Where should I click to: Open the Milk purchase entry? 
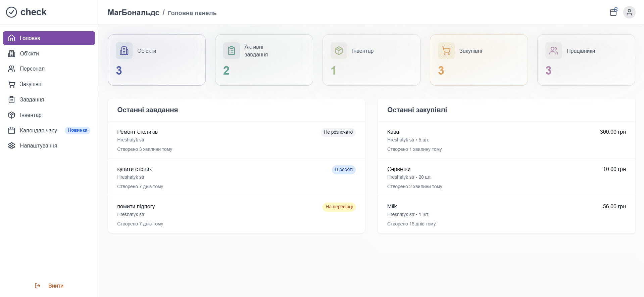tap(506, 215)
